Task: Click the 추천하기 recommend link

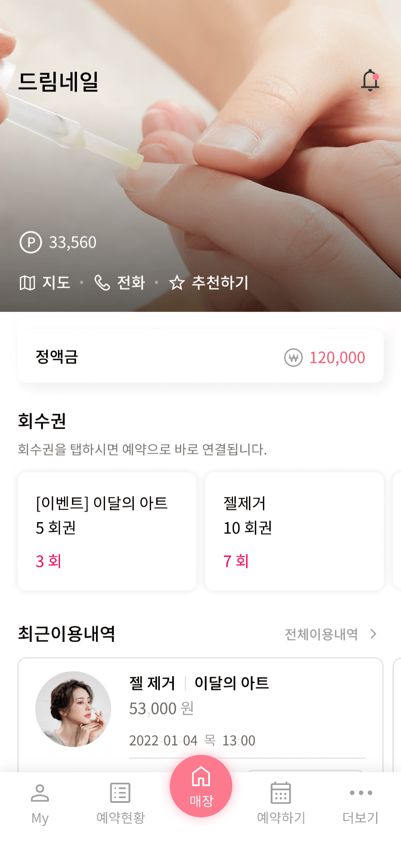Action: click(220, 283)
